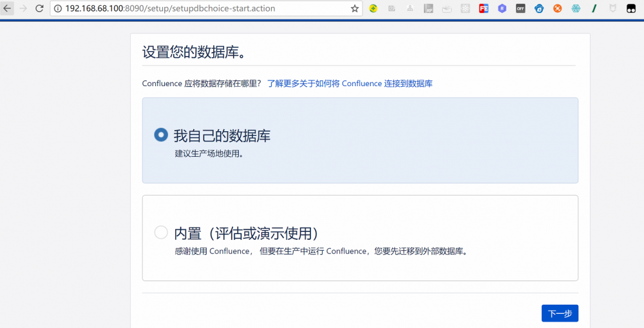Click the text 建议生产场地使用。

click(x=209, y=154)
